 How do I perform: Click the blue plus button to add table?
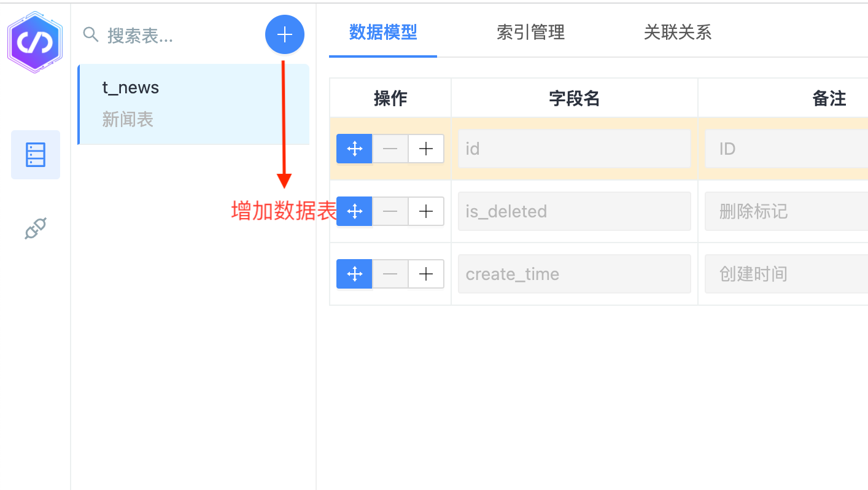[284, 35]
